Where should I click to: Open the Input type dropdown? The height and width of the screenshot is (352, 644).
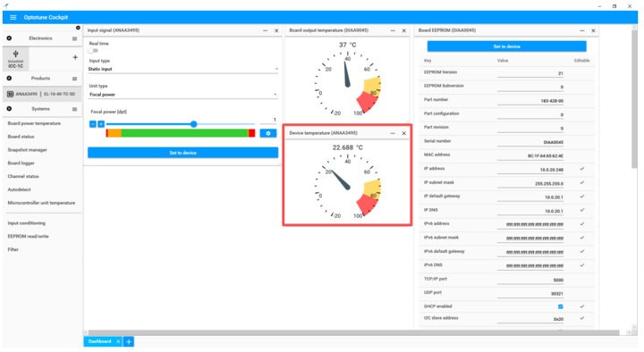pos(183,69)
